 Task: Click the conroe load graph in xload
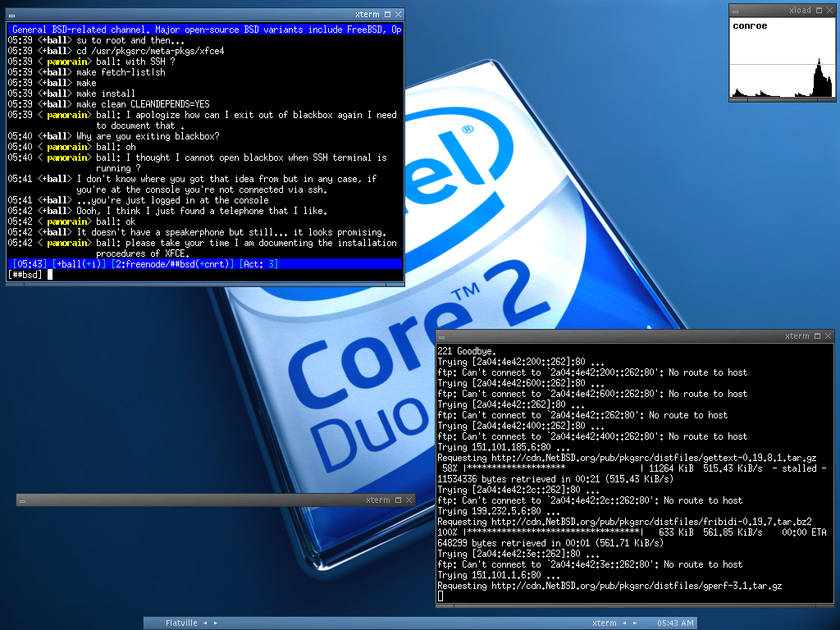point(782,58)
